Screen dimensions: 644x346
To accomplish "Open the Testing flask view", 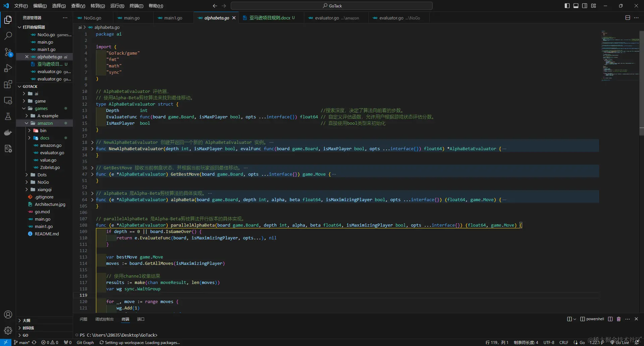I will (8, 116).
